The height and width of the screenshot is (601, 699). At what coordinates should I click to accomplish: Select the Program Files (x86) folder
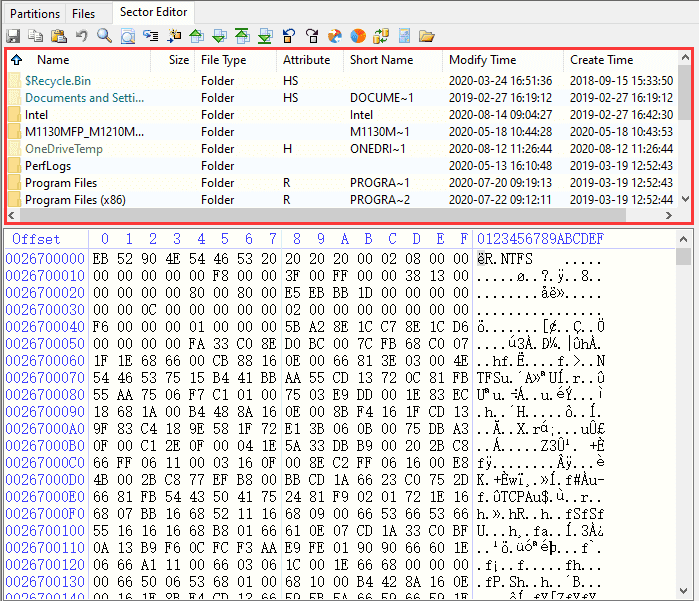(75, 200)
